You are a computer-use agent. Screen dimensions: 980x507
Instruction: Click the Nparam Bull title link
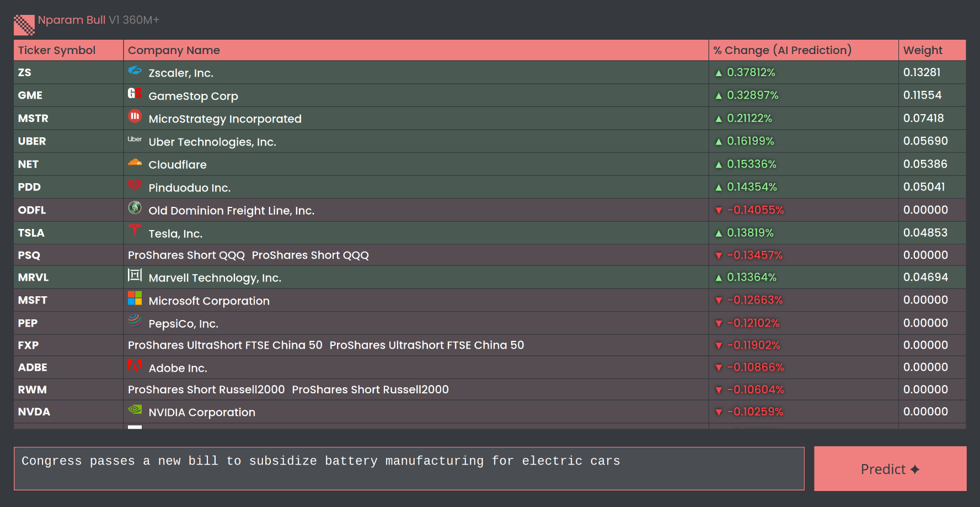point(72,20)
